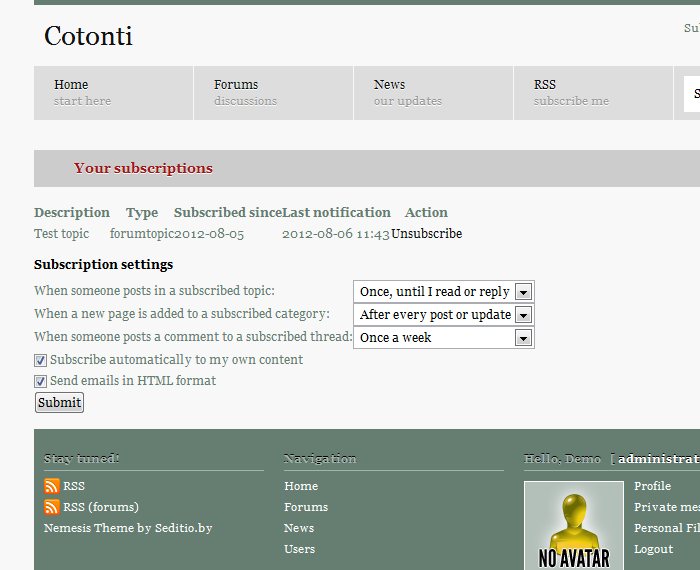
Task: Open the Test topic description link
Action: (62, 233)
